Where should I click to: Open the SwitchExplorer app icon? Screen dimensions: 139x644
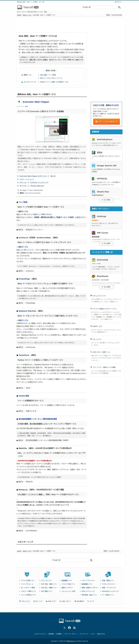click(x=93, y=139)
